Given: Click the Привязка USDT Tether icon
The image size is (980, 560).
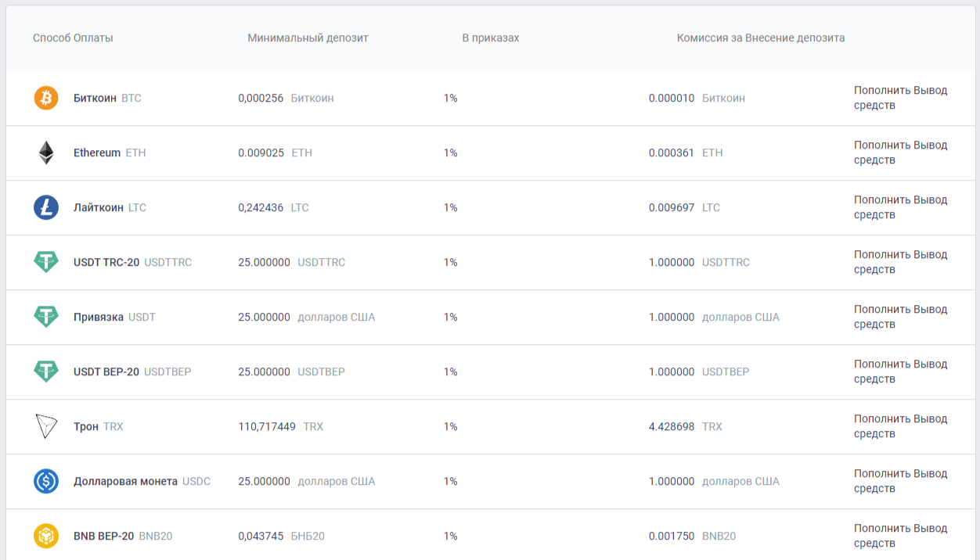Looking at the screenshot, I should coord(46,317).
